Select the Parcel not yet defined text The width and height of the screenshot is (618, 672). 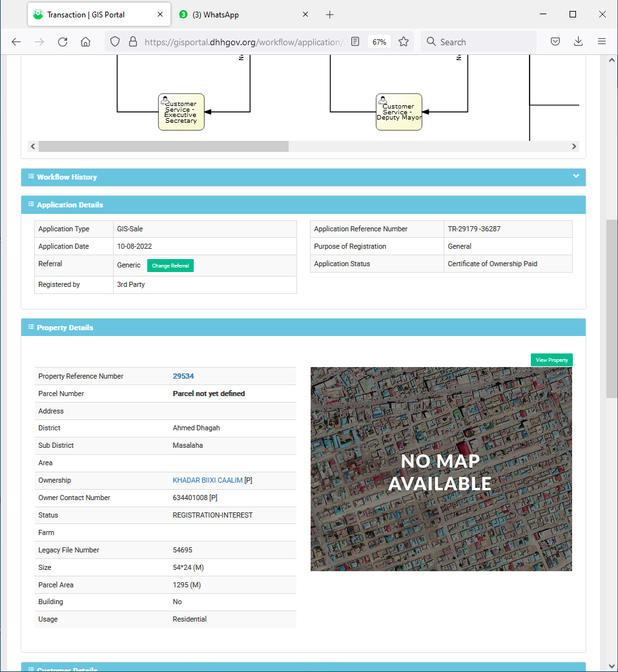209,394
